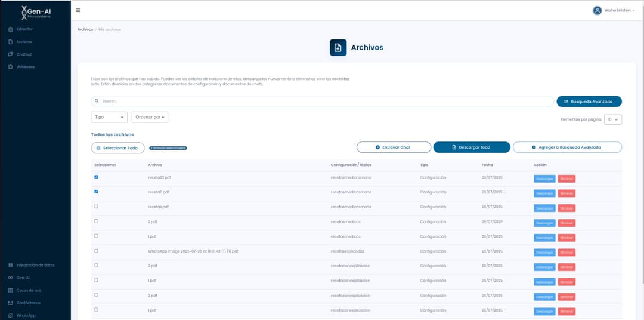This screenshot has height=320, width=644.
Task: Click the WhatsApp sidebar icon
Action: click(10, 315)
